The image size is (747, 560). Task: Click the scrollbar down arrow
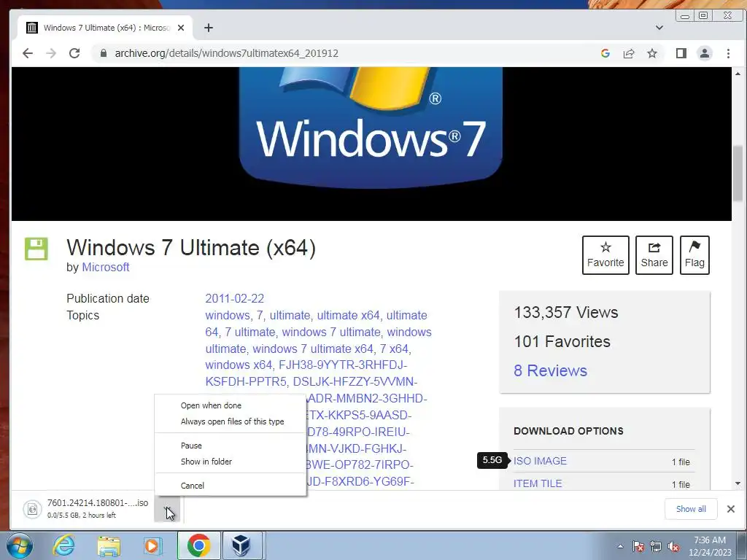coord(738,484)
